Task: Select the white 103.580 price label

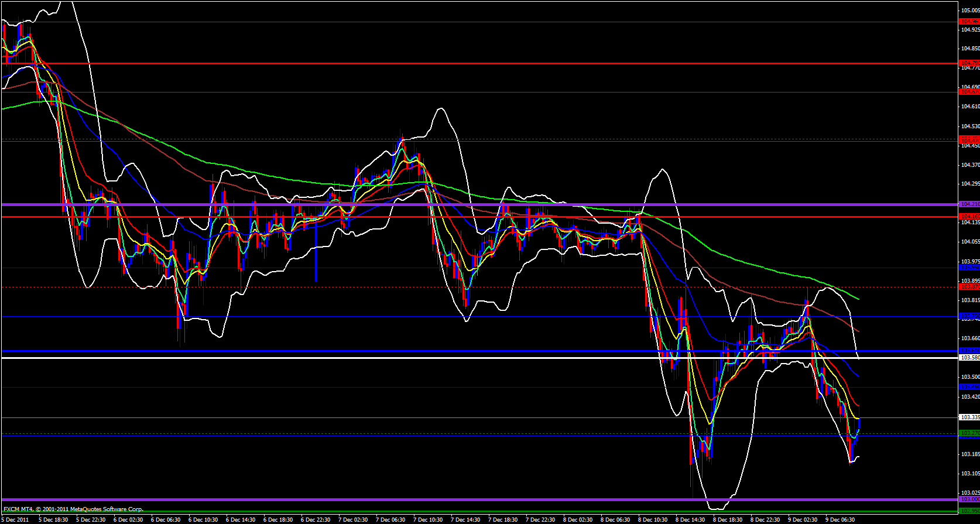Action: (969, 357)
